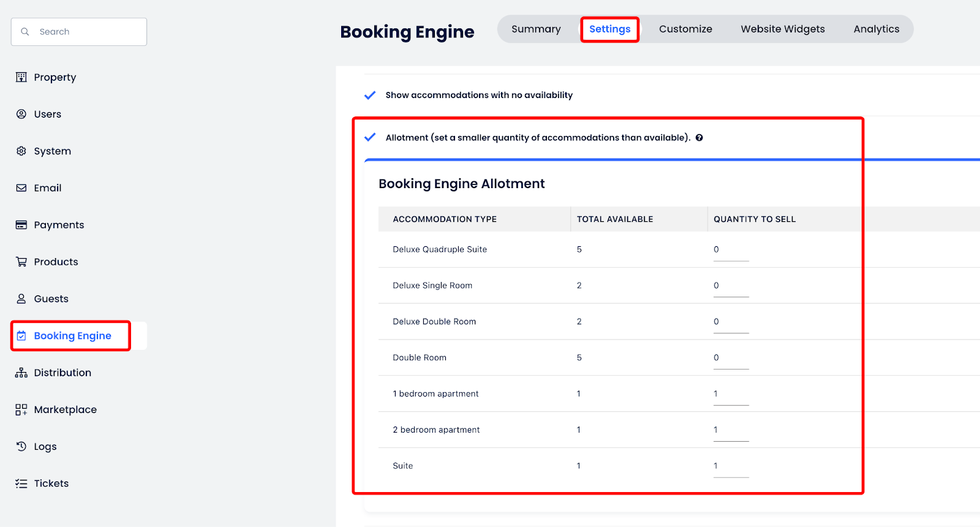Click Suite quantity to sell field
The height and width of the screenshot is (527, 980).
tap(731, 466)
